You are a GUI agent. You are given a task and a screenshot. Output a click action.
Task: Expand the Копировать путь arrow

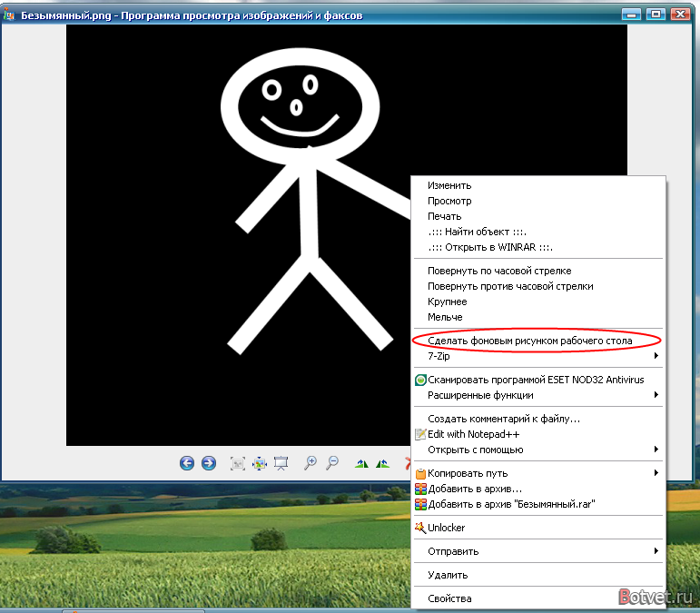656,473
